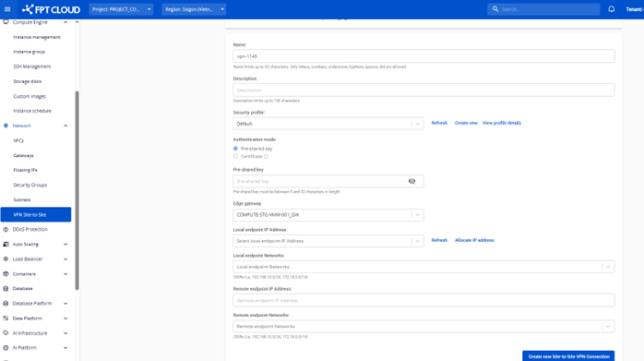The width and height of the screenshot is (644, 361).
Task: Click the notification bell icon
Action: [x=611, y=9]
